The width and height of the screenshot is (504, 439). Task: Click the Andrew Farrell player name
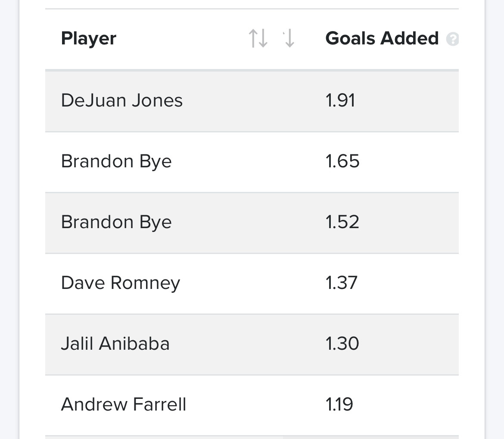point(124,405)
